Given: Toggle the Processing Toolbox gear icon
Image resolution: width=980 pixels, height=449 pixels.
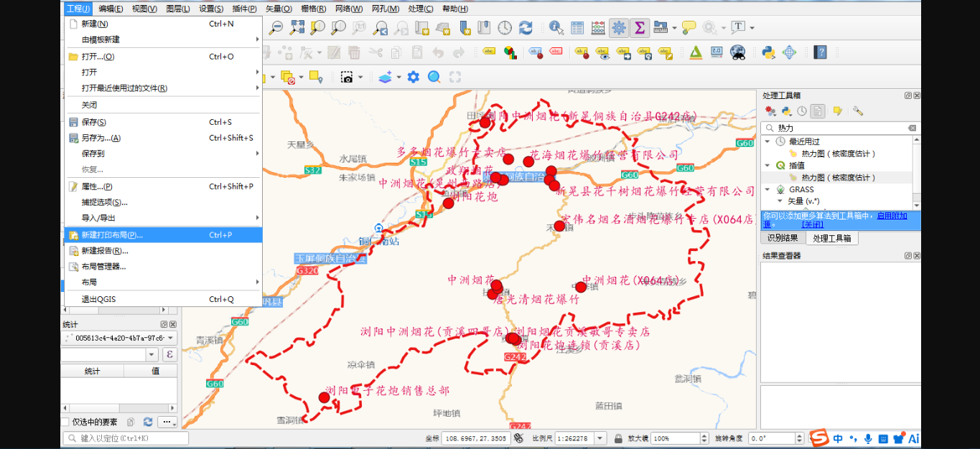Looking at the screenshot, I should coord(619,28).
